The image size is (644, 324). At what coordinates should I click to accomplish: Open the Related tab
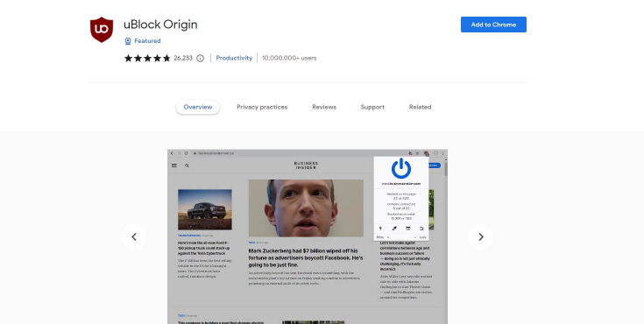pos(421,107)
